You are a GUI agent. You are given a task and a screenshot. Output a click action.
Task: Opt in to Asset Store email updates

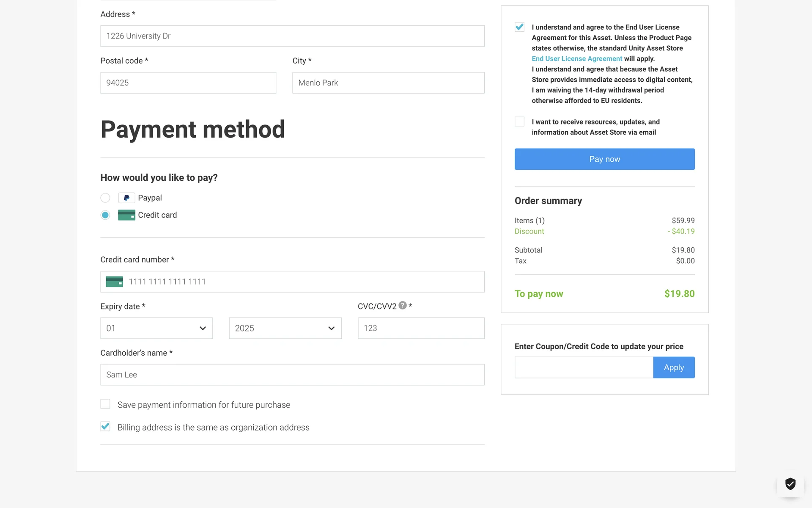tap(519, 121)
